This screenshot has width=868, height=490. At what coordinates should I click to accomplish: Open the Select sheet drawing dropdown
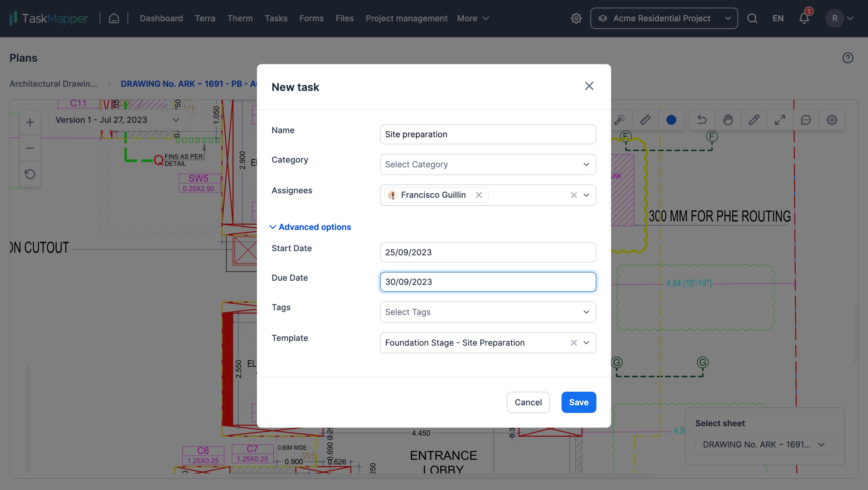[765, 445]
